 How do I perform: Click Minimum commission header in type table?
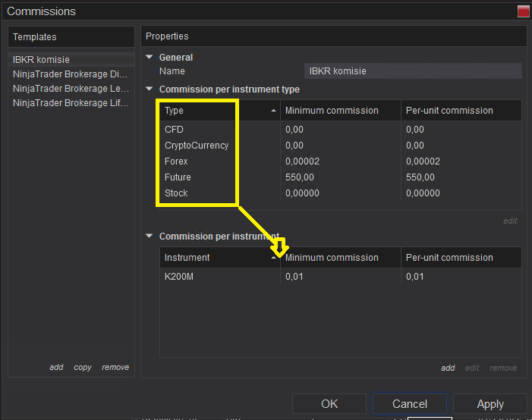click(341, 111)
